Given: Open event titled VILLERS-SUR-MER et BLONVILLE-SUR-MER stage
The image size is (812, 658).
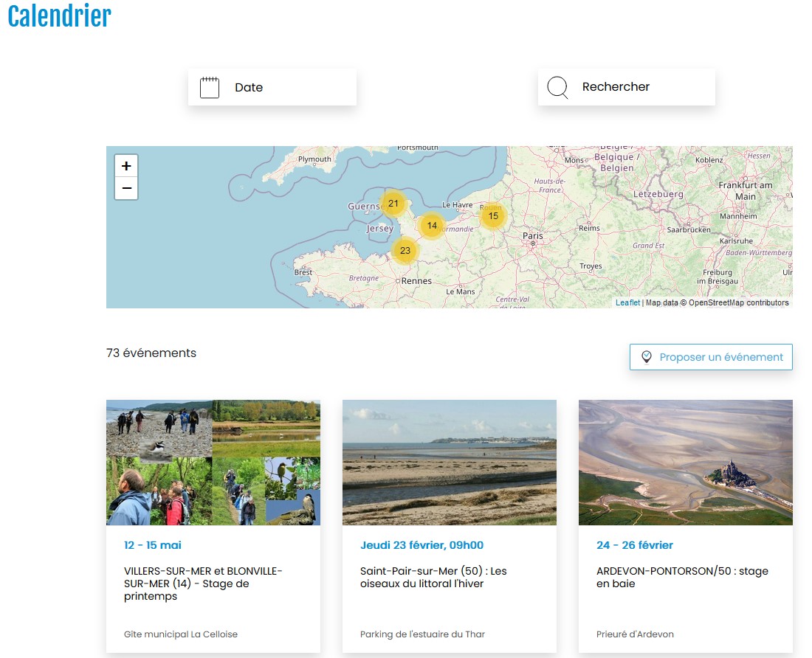Looking at the screenshot, I should point(203,583).
